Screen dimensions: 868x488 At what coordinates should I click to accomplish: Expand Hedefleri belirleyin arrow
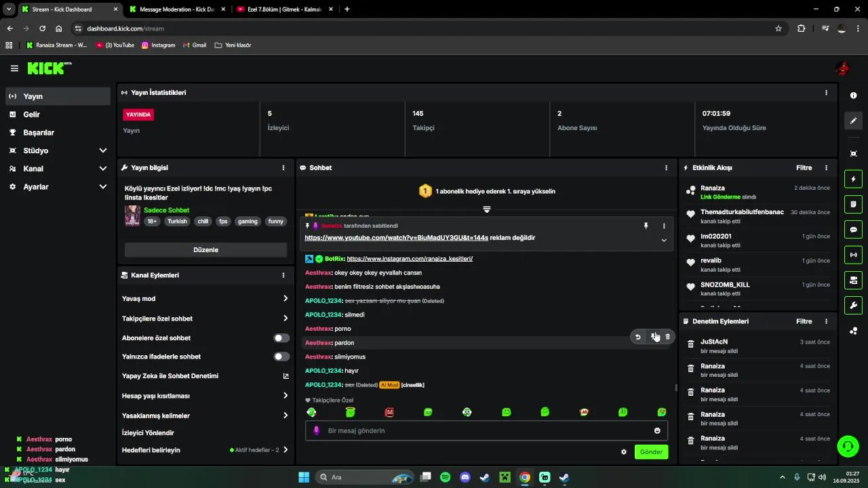coord(285,450)
